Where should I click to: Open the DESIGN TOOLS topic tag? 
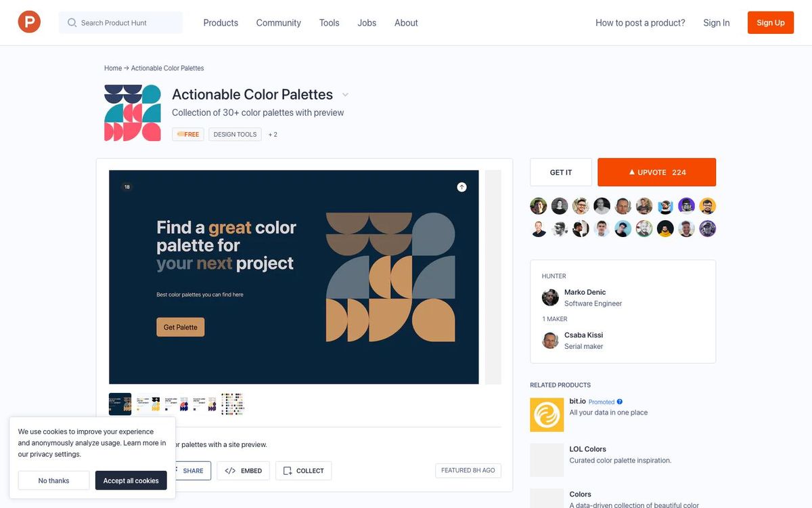(235, 134)
